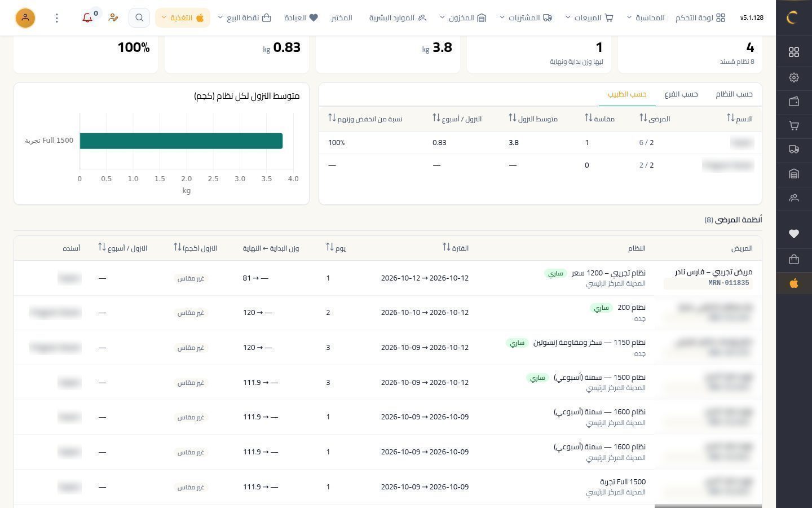Open الموارد البشرية from the top navigation
Image resolution: width=812 pixels, height=508 pixels.
pos(398,17)
